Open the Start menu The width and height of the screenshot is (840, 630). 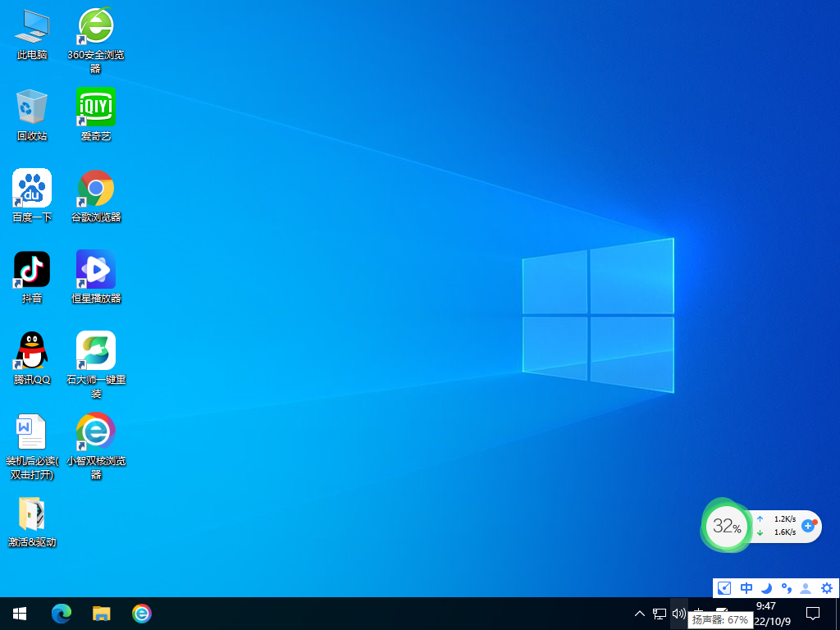click(19, 614)
